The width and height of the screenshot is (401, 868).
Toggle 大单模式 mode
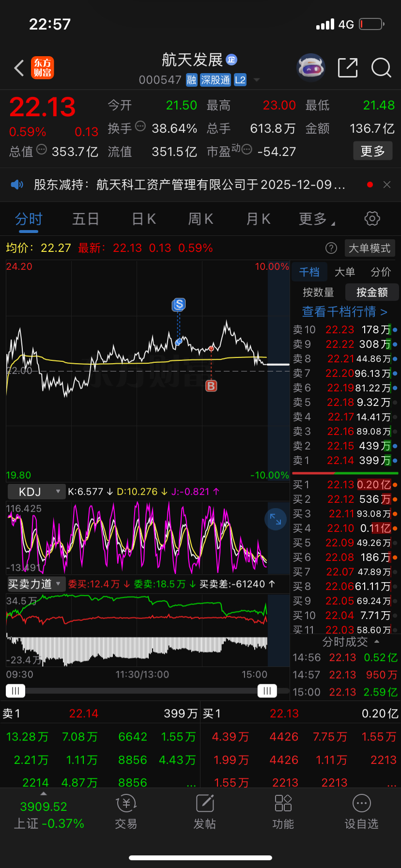[370, 248]
